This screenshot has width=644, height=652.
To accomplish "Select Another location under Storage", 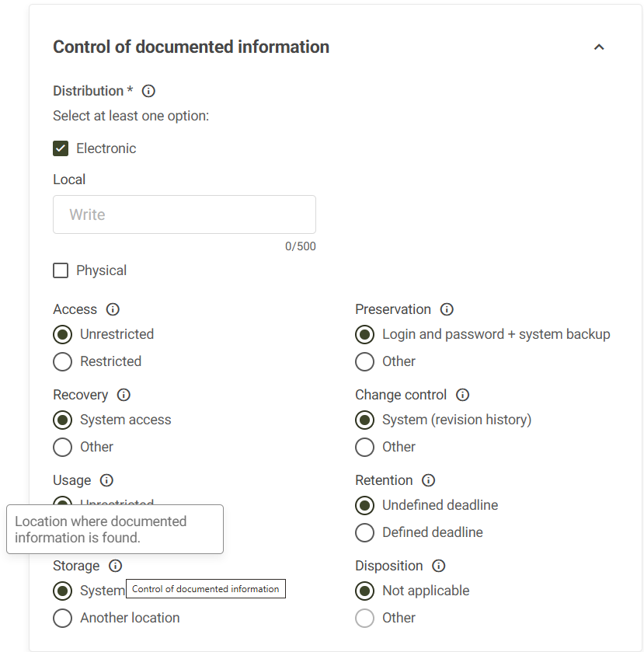I will pyautogui.click(x=62, y=619).
